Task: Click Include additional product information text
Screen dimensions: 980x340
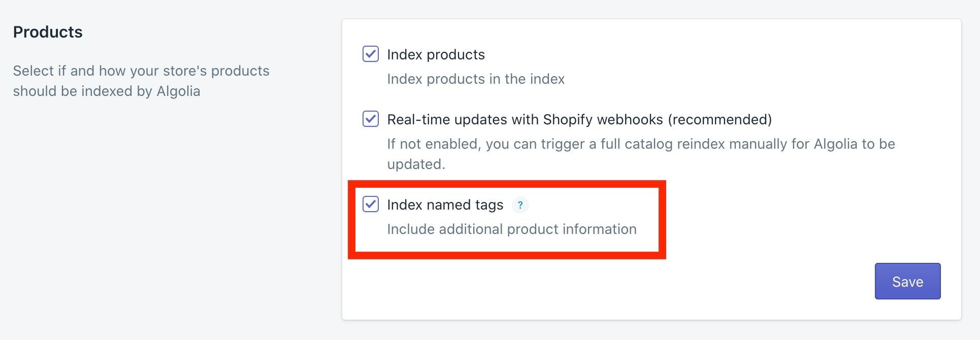Action: click(x=512, y=229)
